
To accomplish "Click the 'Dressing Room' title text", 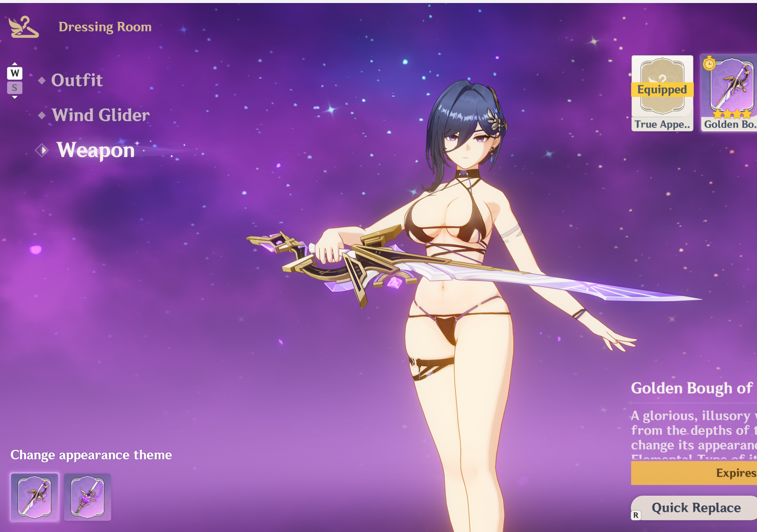I will click(105, 27).
